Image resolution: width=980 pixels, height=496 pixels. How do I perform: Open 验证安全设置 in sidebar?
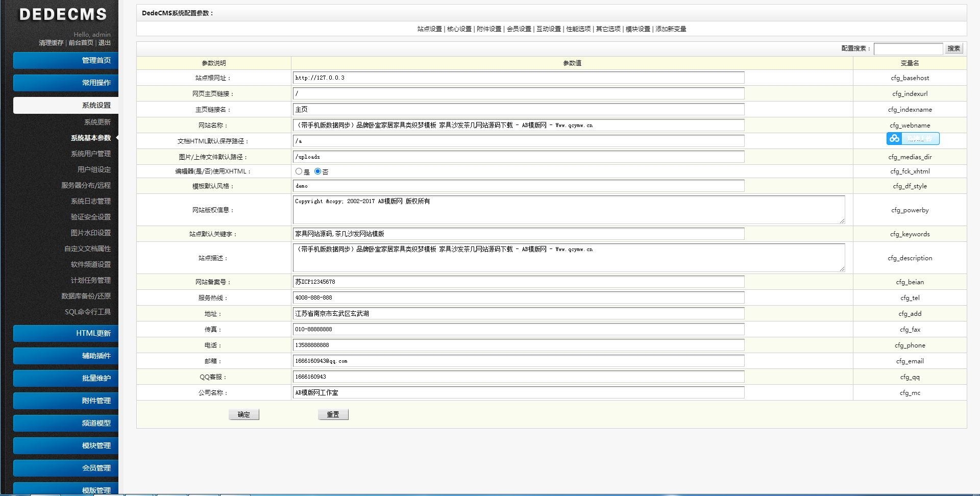[x=91, y=217]
